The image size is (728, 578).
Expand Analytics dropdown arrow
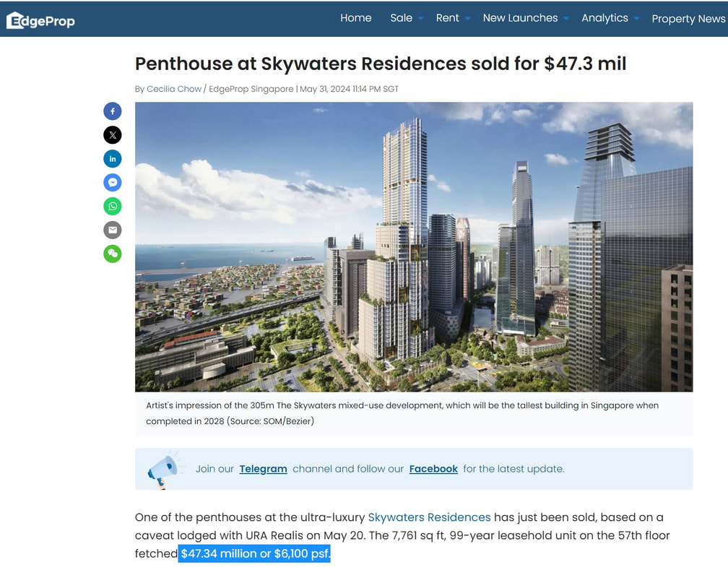(x=636, y=19)
